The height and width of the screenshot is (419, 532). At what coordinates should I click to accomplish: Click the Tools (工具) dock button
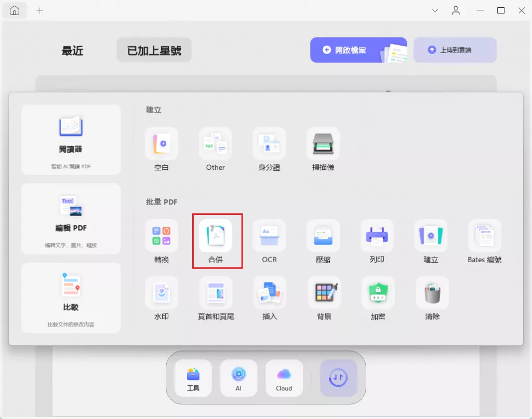point(193,378)
